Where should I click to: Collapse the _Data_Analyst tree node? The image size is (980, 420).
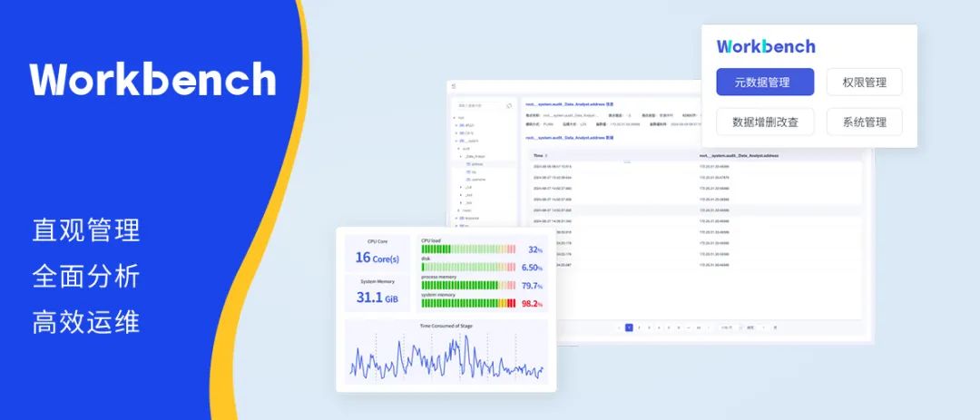(x=461, y=156)
